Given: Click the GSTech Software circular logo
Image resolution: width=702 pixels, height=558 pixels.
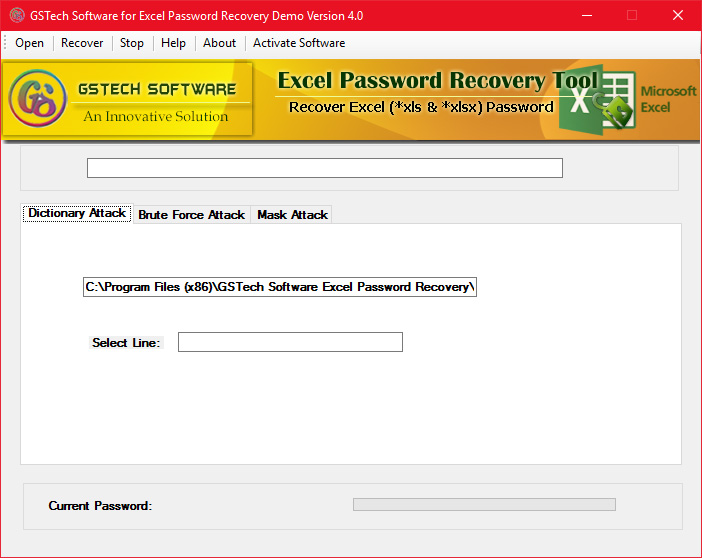Looking at the screenshot, I should (x=37, y=98).
